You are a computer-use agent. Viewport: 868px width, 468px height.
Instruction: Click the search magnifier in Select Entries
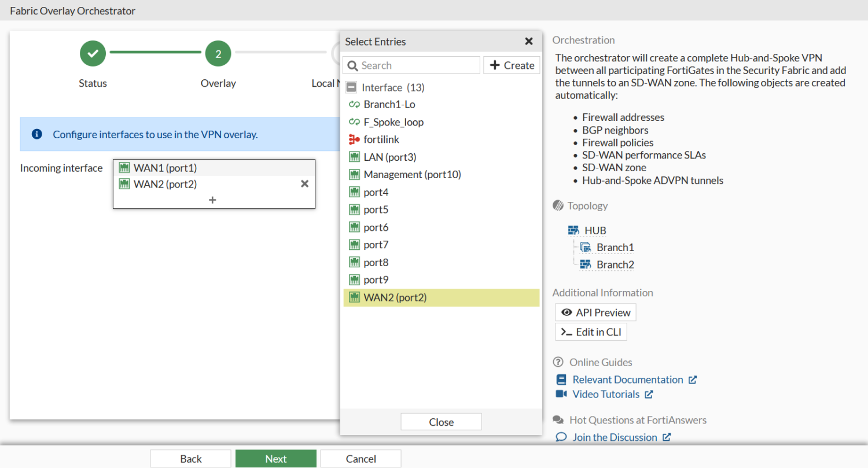[353, 65]
